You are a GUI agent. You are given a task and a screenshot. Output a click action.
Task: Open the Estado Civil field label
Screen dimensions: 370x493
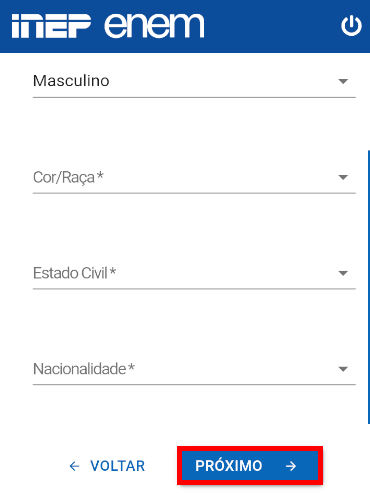(x=74, y=273)
